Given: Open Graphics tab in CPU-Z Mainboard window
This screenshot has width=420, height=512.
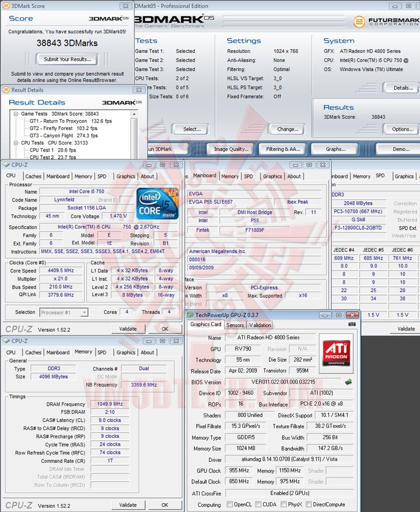Looking at the screenshot, I should pos(272,176).
